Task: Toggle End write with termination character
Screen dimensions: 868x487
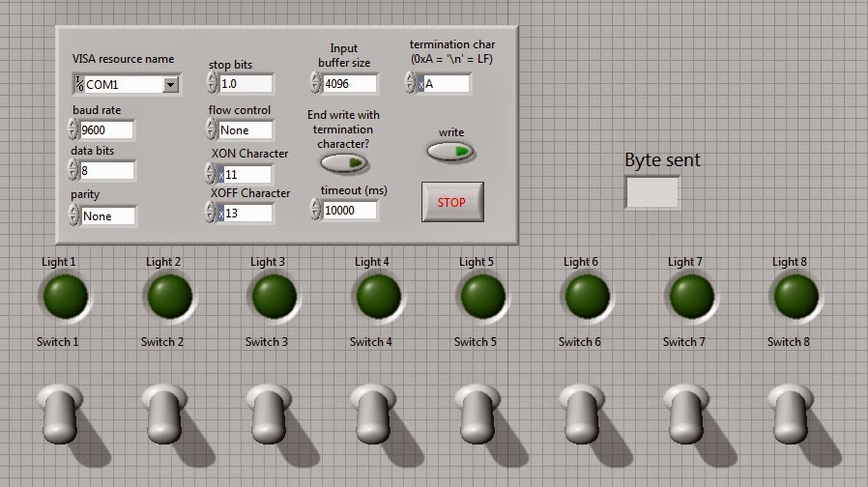Action: tap(344, 163)
